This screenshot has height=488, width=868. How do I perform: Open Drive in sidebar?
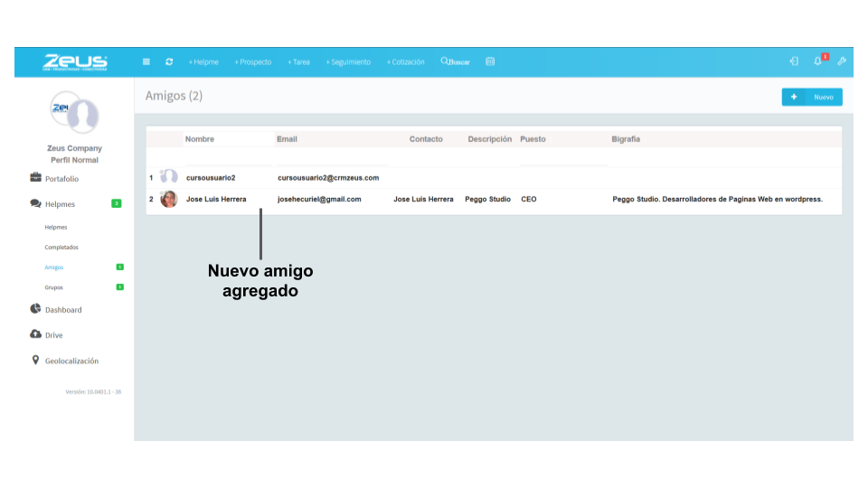click(53, 335)
